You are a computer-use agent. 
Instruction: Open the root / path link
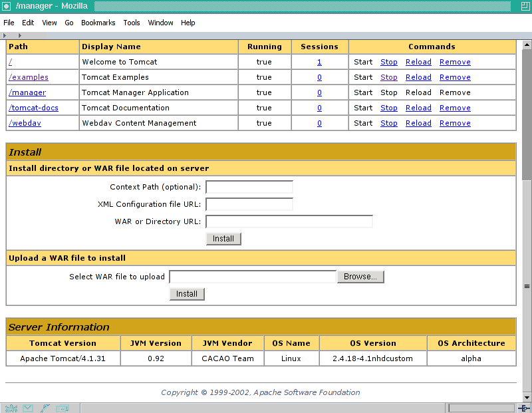coord(11,62)
